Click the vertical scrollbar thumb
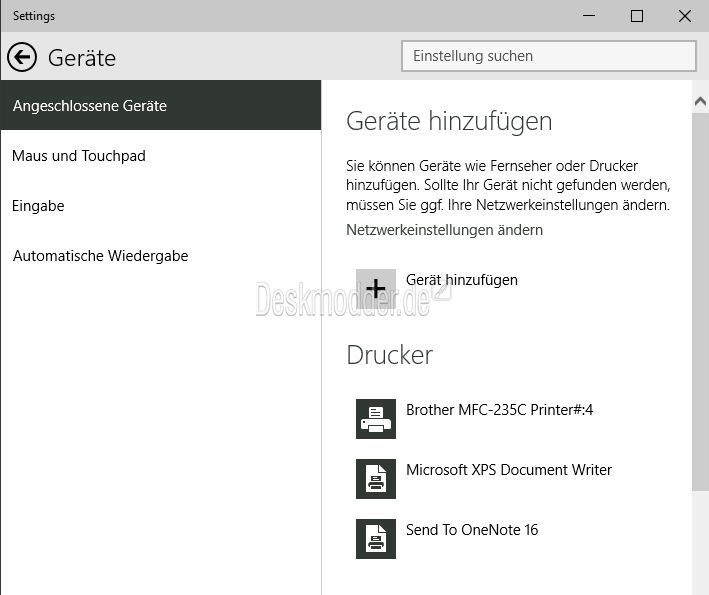 click(x=700, y=301)
